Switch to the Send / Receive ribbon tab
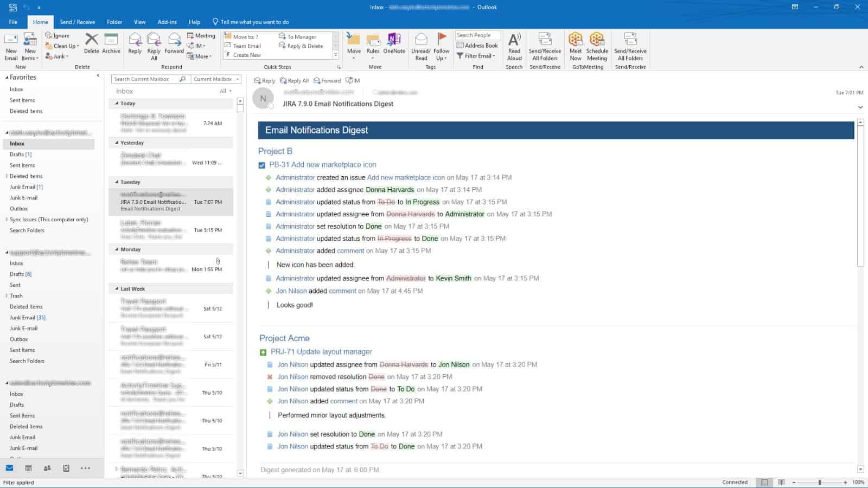Screen dimensions: 868x488 tap(77, 22)
